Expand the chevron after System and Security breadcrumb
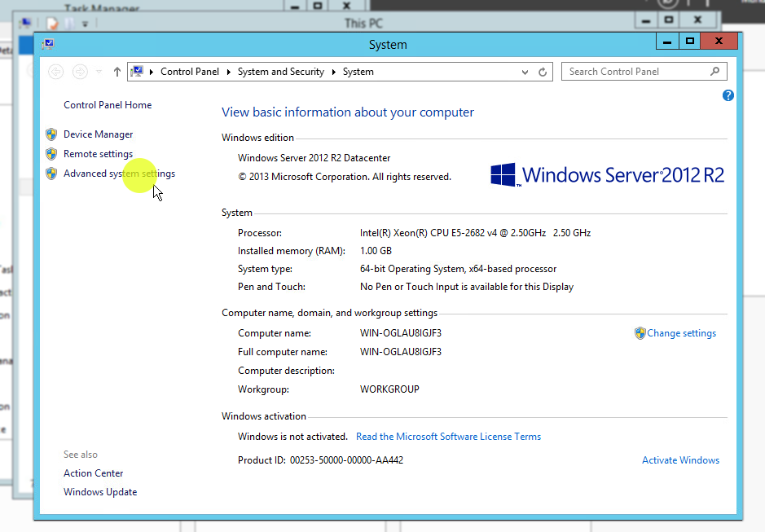Viewport: 765px width, 532px height. (333, 72)
